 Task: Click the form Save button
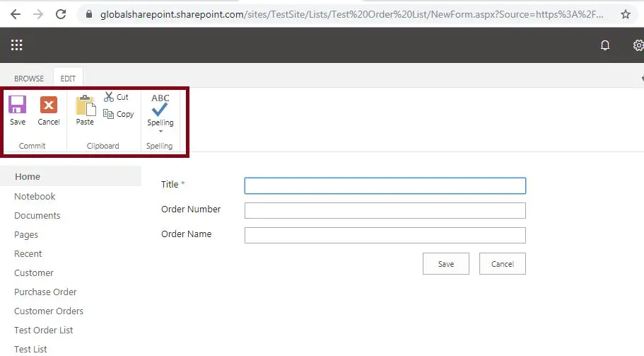click(x=446, y=264)
